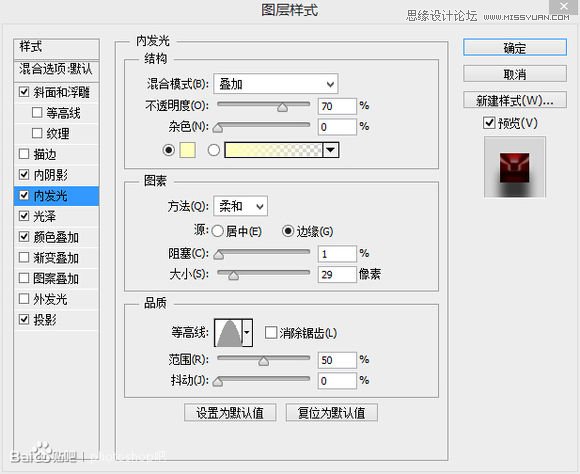
Task: Click 复位为默认值 button
Action: pyautogui.click(x=331, y=413)
